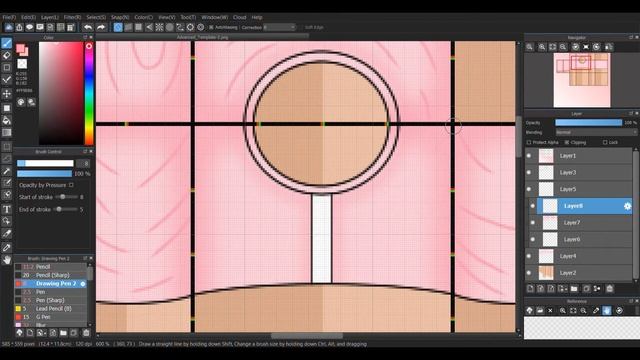This screenshot has width=640, height=360.
Task: Click the Undo arrow in the toolbar
Action: coord(87,27)
